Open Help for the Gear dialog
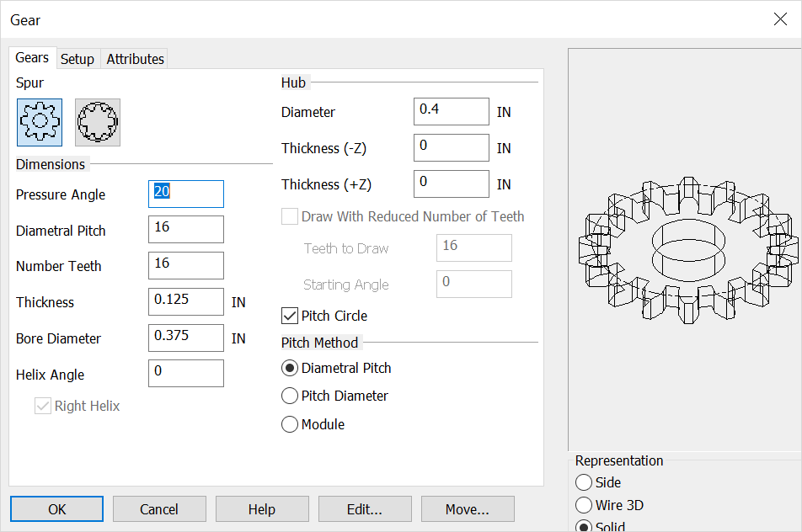Viewport: 802px width, 532px height. tap(262, 508)
